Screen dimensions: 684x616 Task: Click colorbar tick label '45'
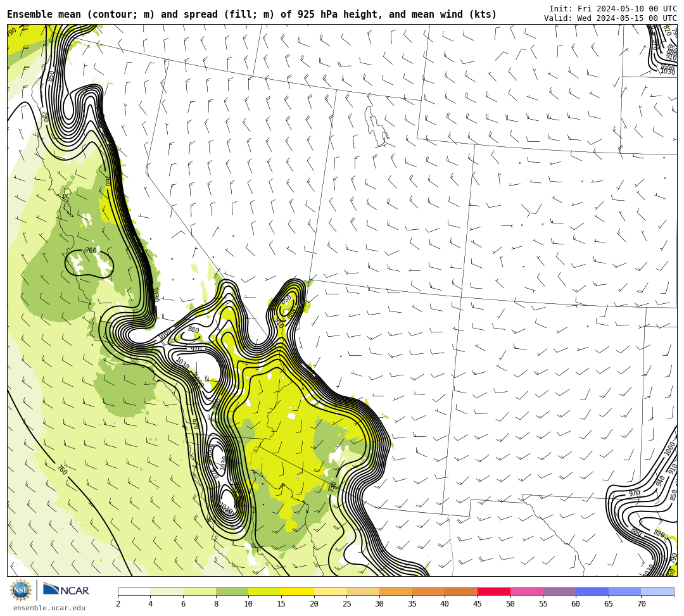[478, 604]
